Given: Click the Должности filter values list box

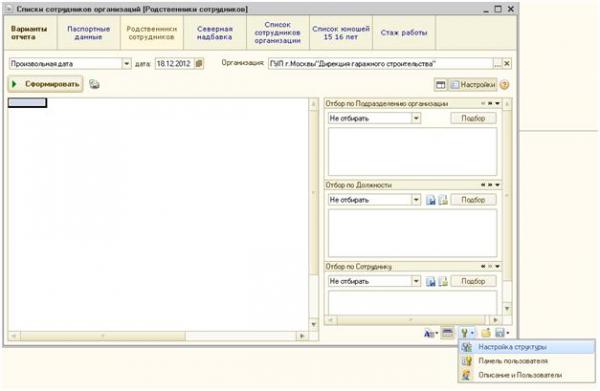Looking at the screenshot, I should 412,233.
